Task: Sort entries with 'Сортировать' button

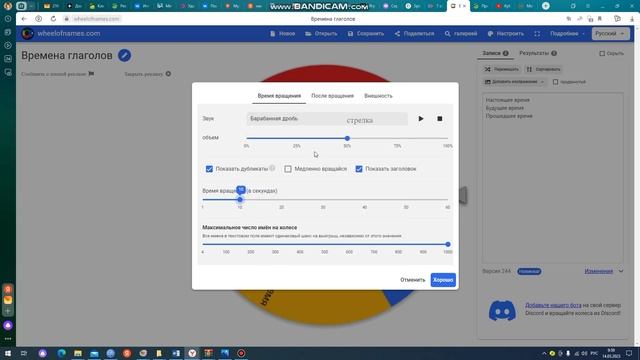Action: pyautogui.click(x=544, y=69)
